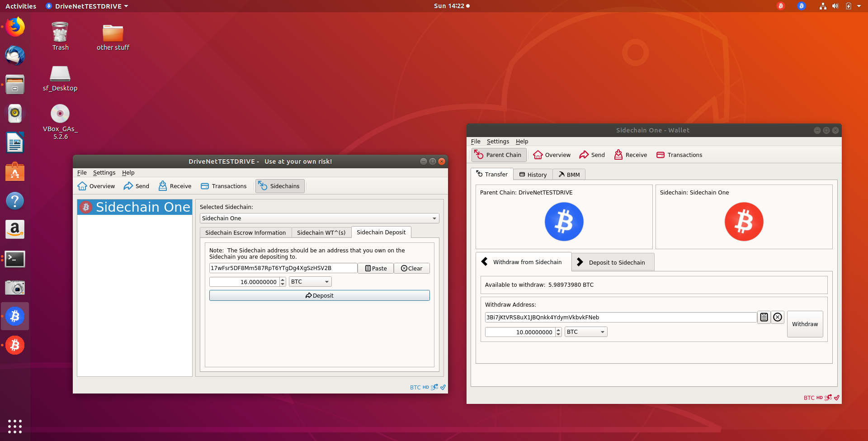Open Help menu in DriveNet window
The height and width of the screenshot is (441, 868).
[x=128, y=173]
